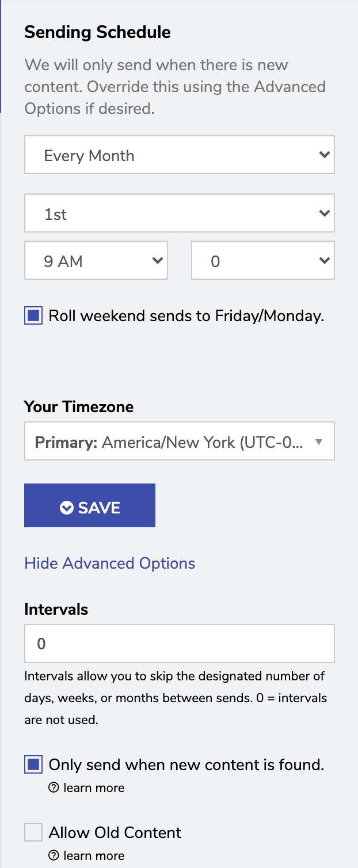Click Hide Advanced Options link
This screenshot has height=868, width=358.
coord(110,563)
